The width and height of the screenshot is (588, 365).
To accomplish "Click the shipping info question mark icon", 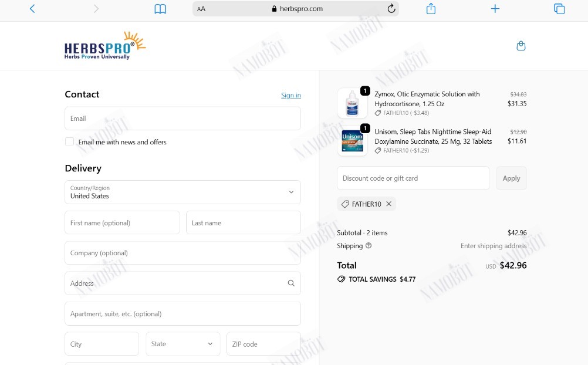I will click(369, 246).
